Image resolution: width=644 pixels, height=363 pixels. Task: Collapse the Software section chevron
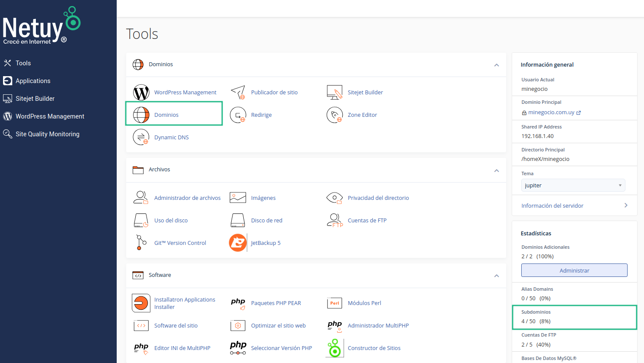pyautogui.click(x=497, y=276)
